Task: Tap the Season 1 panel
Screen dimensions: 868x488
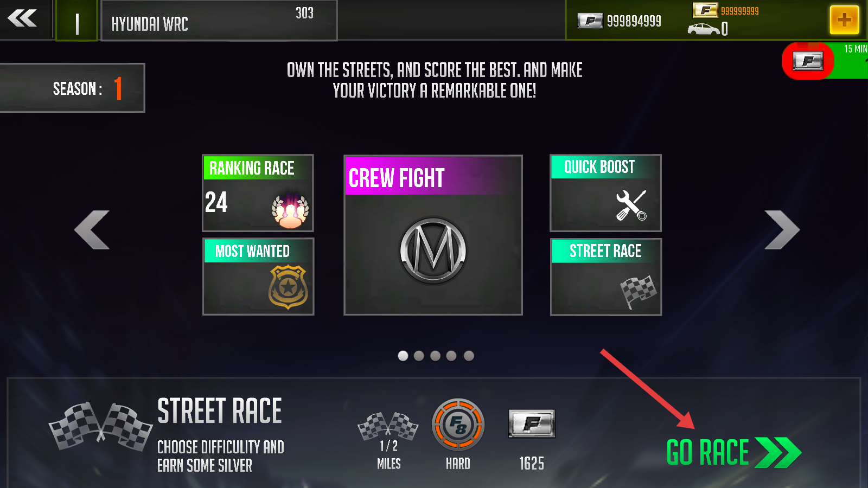Action: point(72,88)
